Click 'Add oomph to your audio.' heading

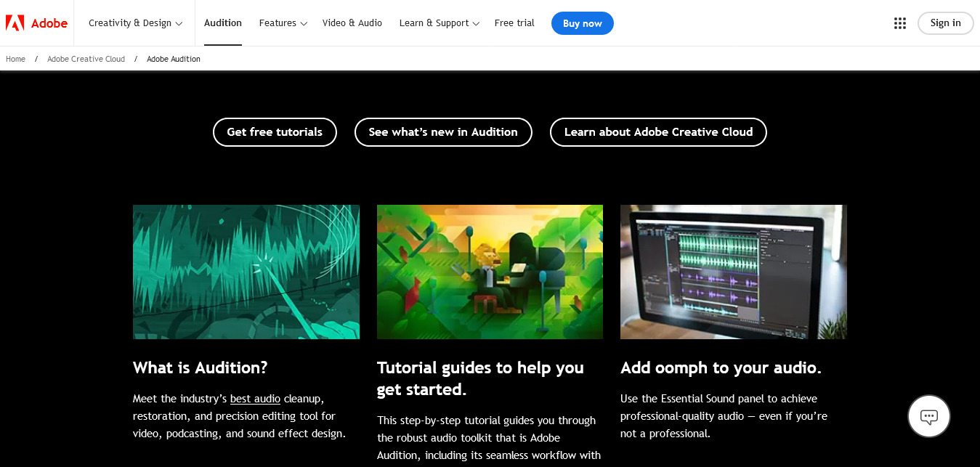coord(721,367)
